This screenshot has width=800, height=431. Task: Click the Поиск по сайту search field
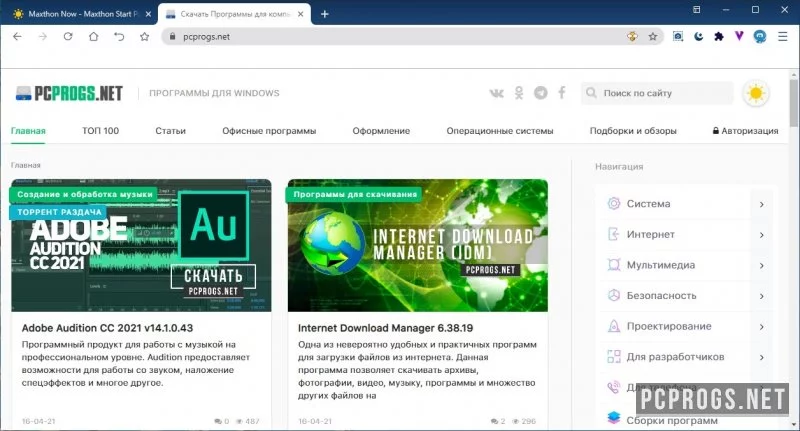pyautogui.click(x=657, y=93)
